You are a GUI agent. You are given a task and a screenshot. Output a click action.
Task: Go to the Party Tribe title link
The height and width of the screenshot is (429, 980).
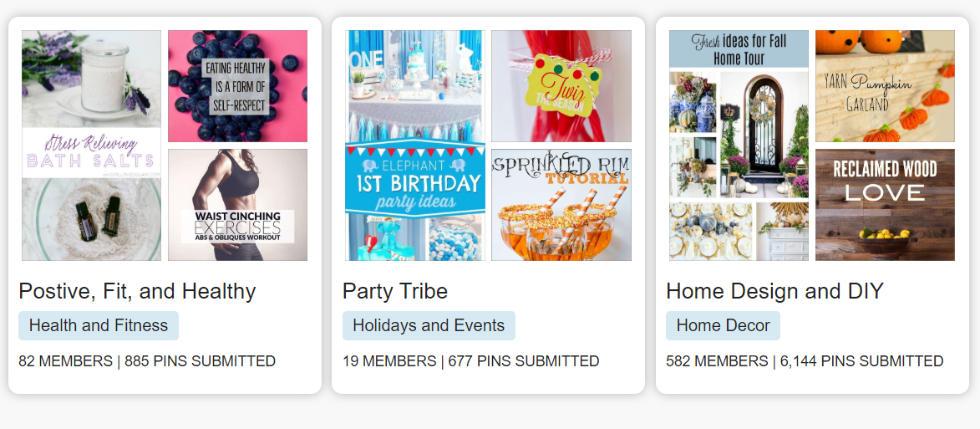[395, 291]
